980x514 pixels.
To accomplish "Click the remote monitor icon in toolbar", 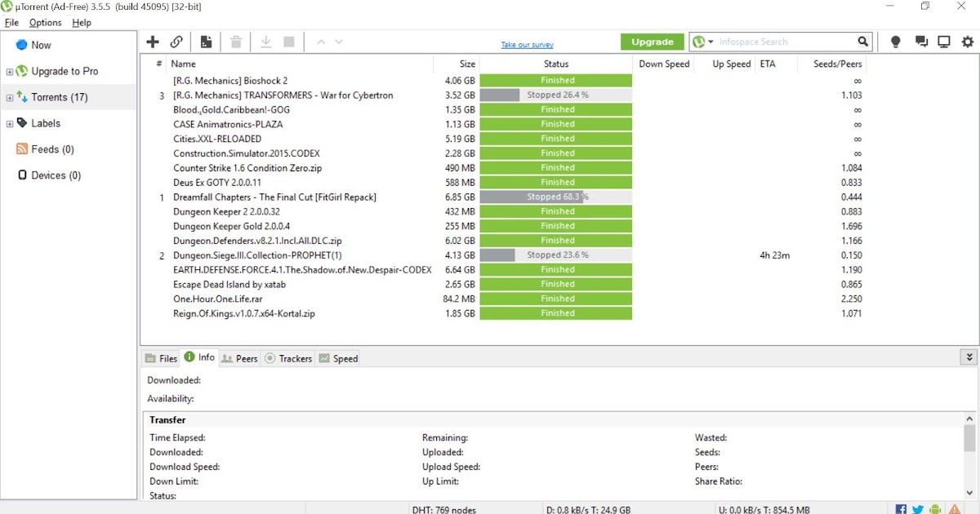I will [944, 42].
